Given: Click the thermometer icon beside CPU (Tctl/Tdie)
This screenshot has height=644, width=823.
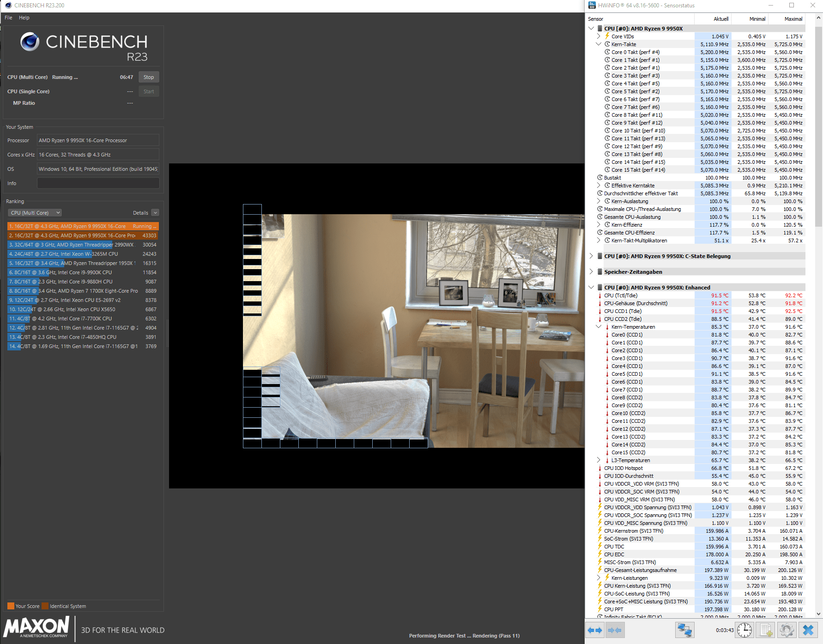Looking at the screenshot, I should (600, 295).
